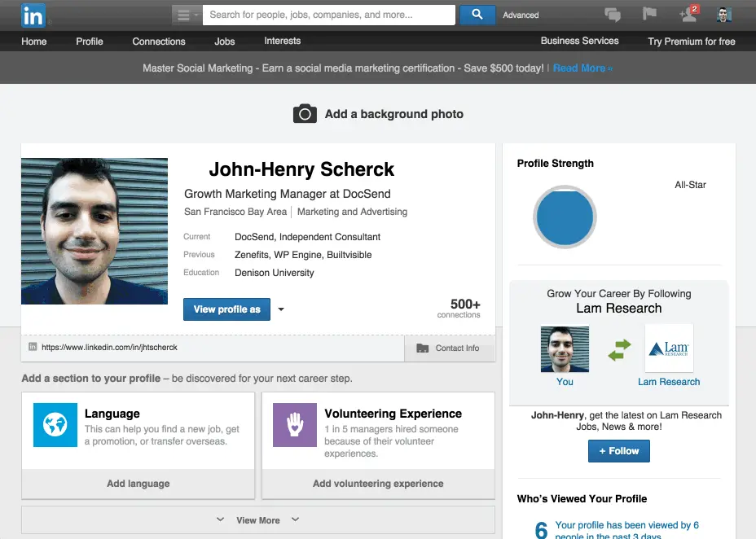This screenshot has height=539, width=756.
Task: Open dropdown arrow next to View profile as
Action: click(281, 309)
